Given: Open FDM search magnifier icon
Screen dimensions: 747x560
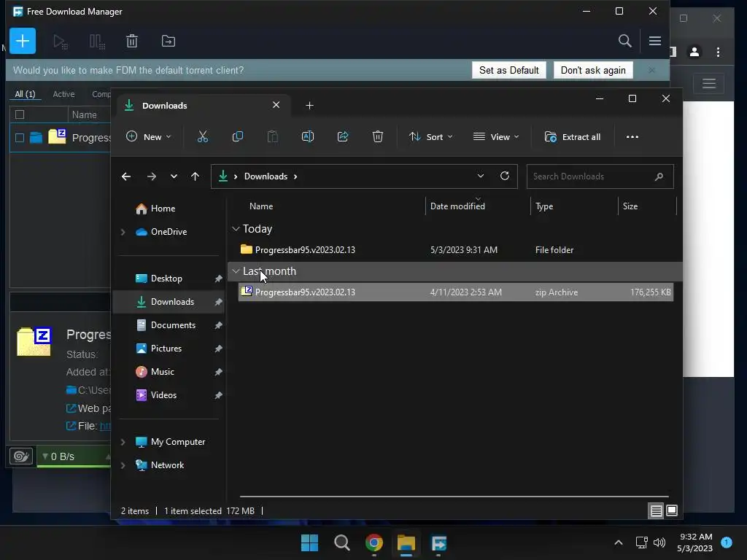Looking at the screenshot, I should (624, 41).
